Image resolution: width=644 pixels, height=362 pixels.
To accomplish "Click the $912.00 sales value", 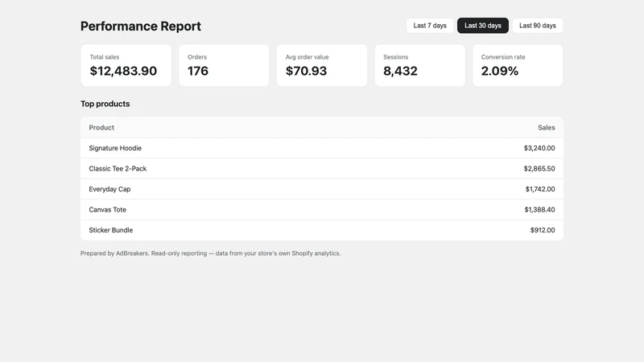I will click(x=543, y=230).
